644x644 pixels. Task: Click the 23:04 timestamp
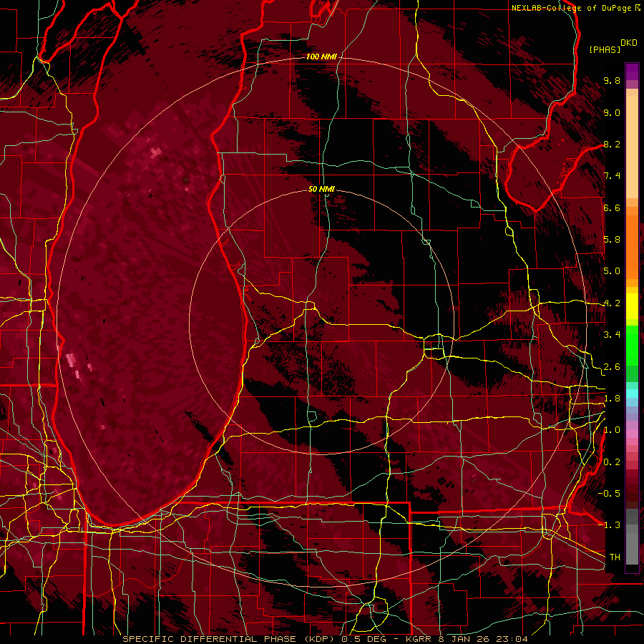pyautogui.click(x=513, y=639)
